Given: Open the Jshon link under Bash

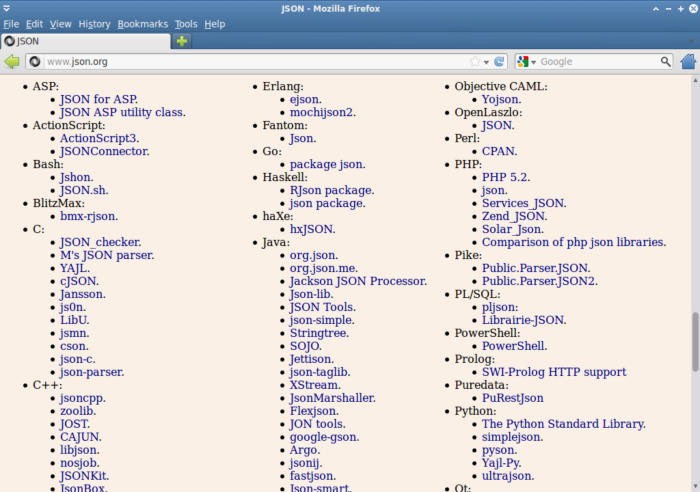Looking at the screenshot, I should (76, 177).
